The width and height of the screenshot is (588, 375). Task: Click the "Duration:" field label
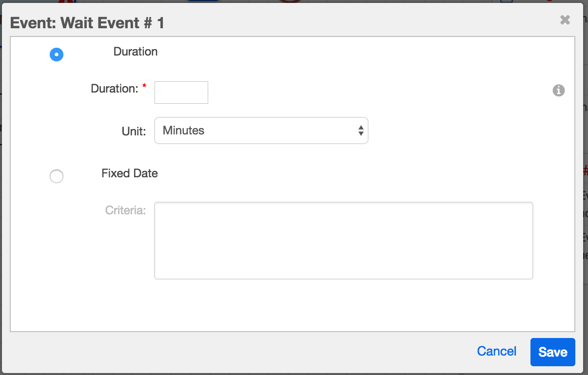coord(115,89)
